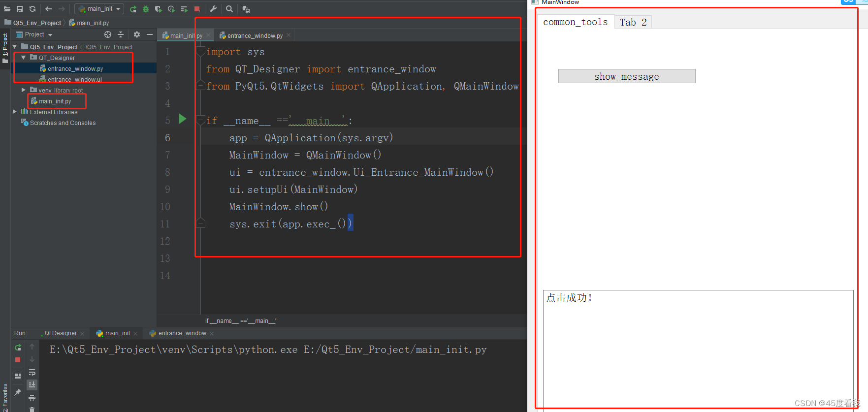Close the entrance_window run tab
The width and height of the screenshot is (868, 412).
[x=212, y=334]
